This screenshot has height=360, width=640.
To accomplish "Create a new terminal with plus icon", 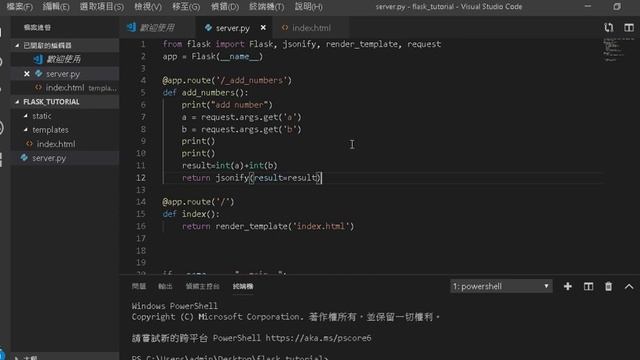I will [x=567, y=287].
